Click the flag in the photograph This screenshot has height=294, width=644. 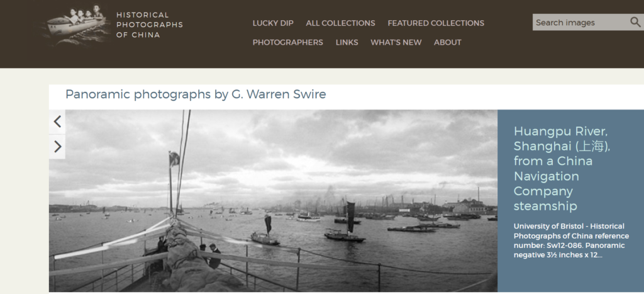(x=174, y=159)
